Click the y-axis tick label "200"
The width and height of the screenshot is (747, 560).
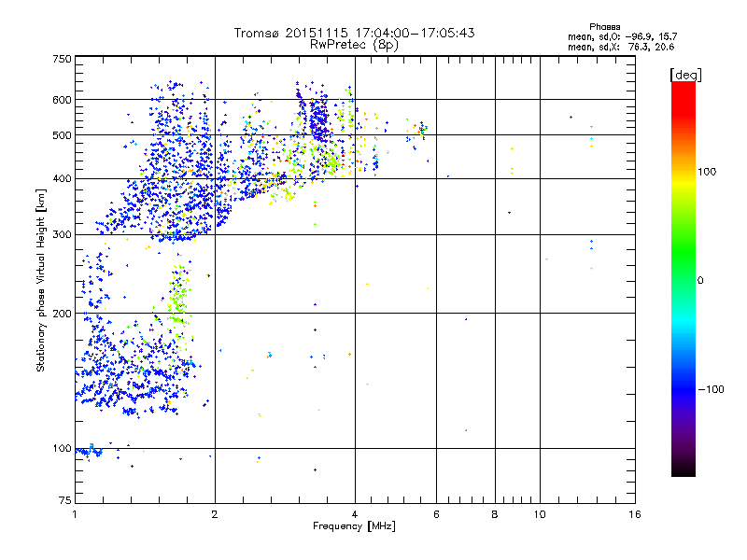63,314
